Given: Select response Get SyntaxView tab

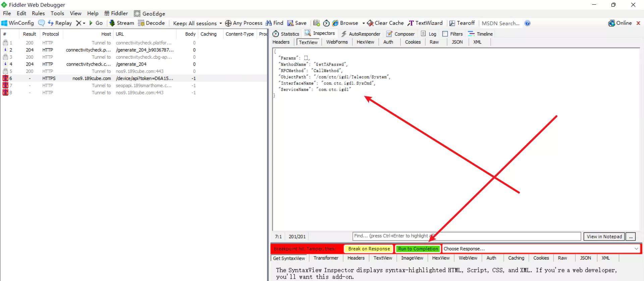Looking at the screenshot, I should (289, 258).
